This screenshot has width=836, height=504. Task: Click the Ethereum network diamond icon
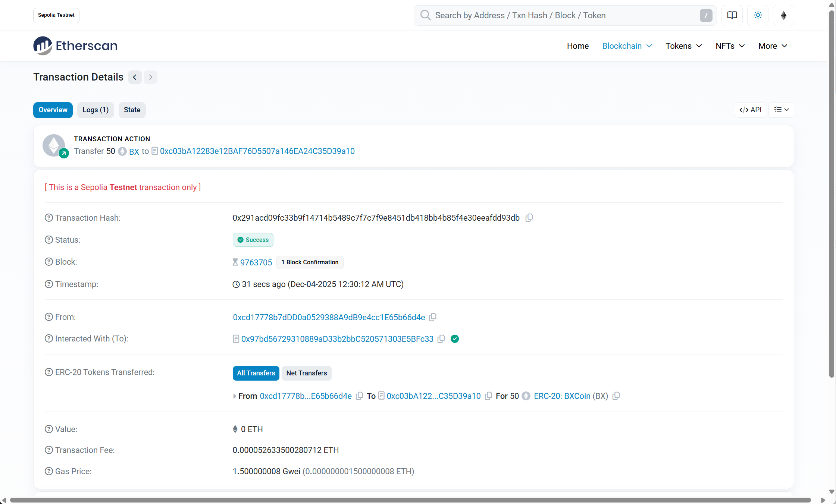(x=783, y=15)
